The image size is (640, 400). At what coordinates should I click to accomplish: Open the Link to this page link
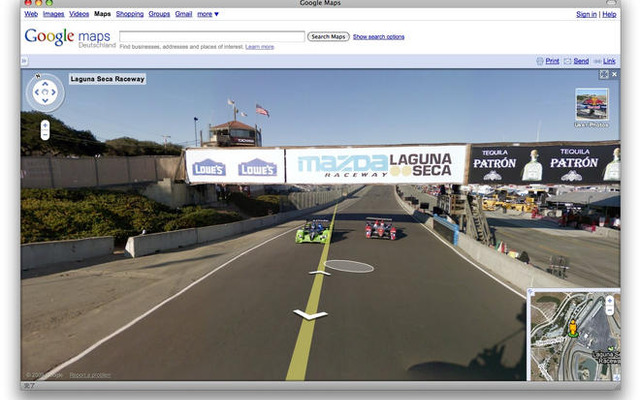coord(609,61)
